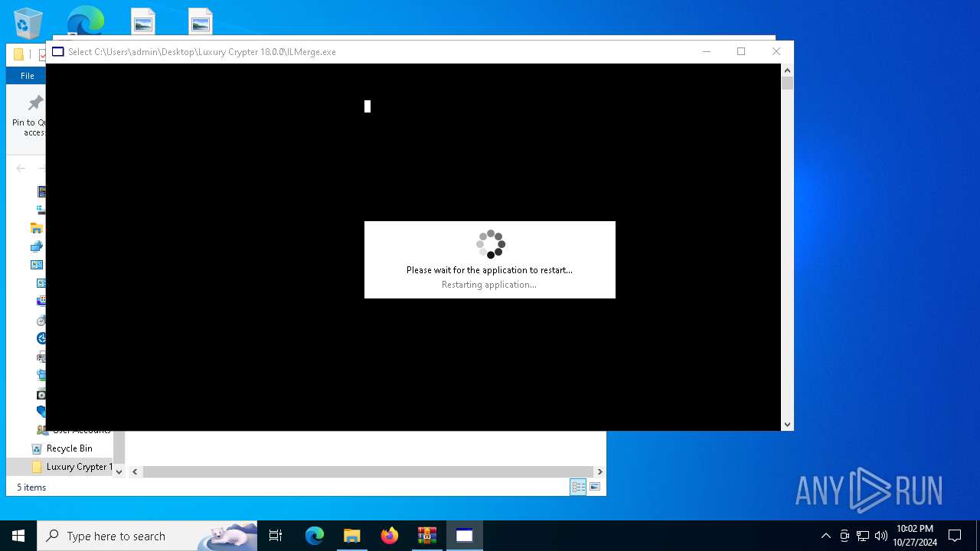Click the Explorer horizontal scrollbar track
The height and width of the screenshot is (551, 980).
[x=367, y=472]
